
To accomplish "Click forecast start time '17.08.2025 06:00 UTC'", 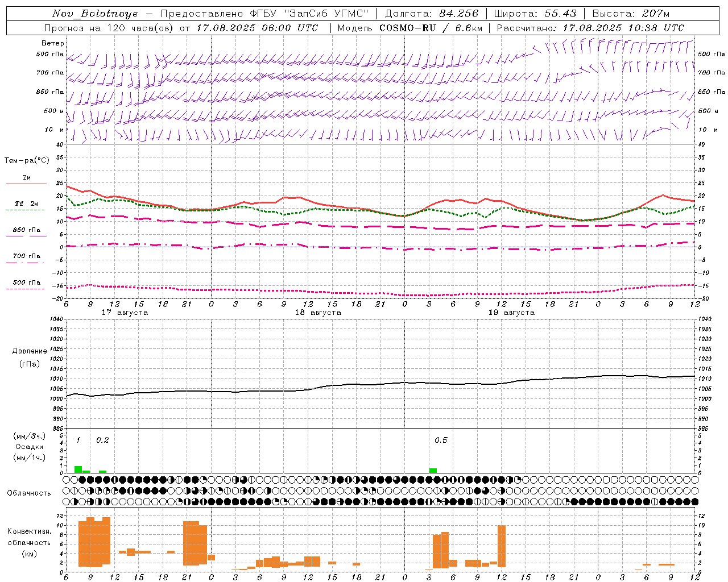I will click(x=257, y=28).
